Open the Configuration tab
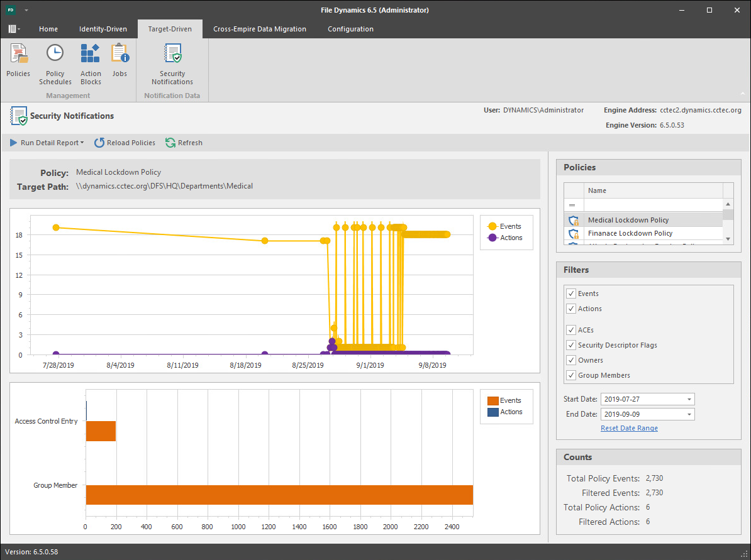Viewport: 751px width, 560px height. pos(350,29)
